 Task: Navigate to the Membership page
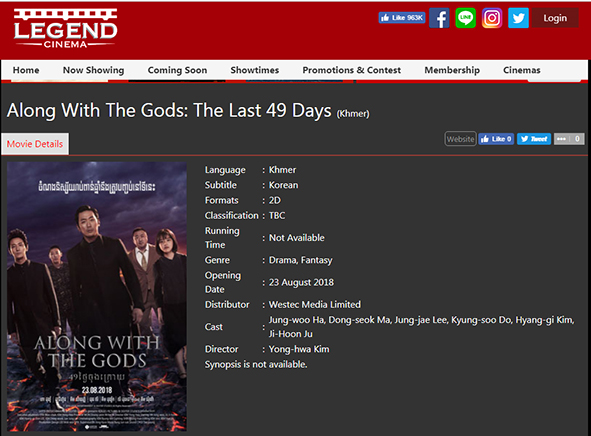tap(452, 70)
